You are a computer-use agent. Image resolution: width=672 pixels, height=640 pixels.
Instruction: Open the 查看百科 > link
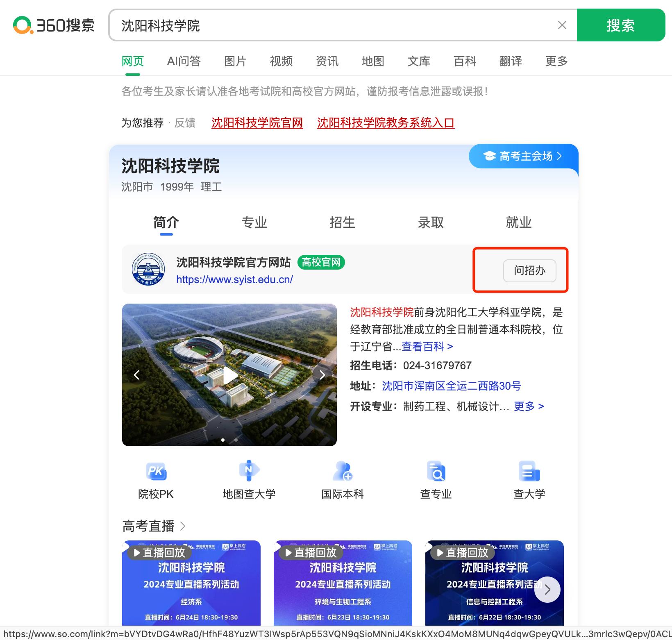(x=427, y=347)
